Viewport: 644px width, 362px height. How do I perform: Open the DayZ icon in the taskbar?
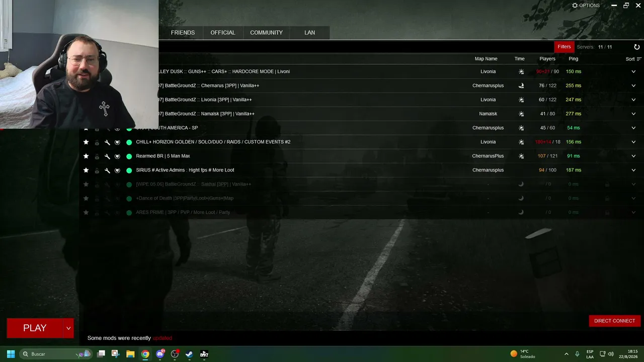(x=204, y=354)
